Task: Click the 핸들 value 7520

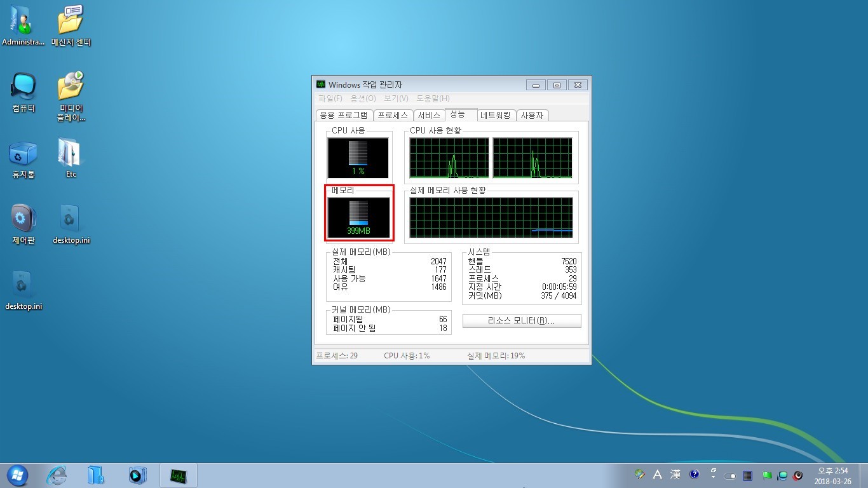Action: click(x=569, y=261)
